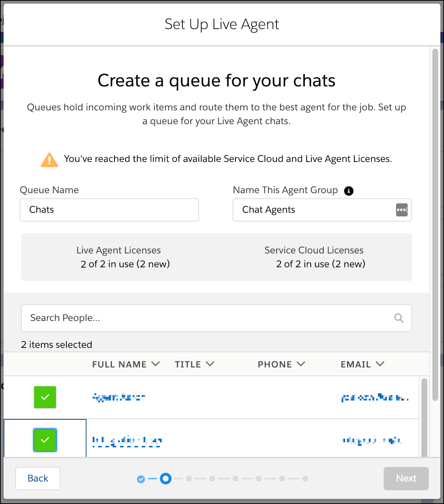Click the completed first step checkmark indicator
Viewport: 444px width, 504px height.
tap(141, 479)
